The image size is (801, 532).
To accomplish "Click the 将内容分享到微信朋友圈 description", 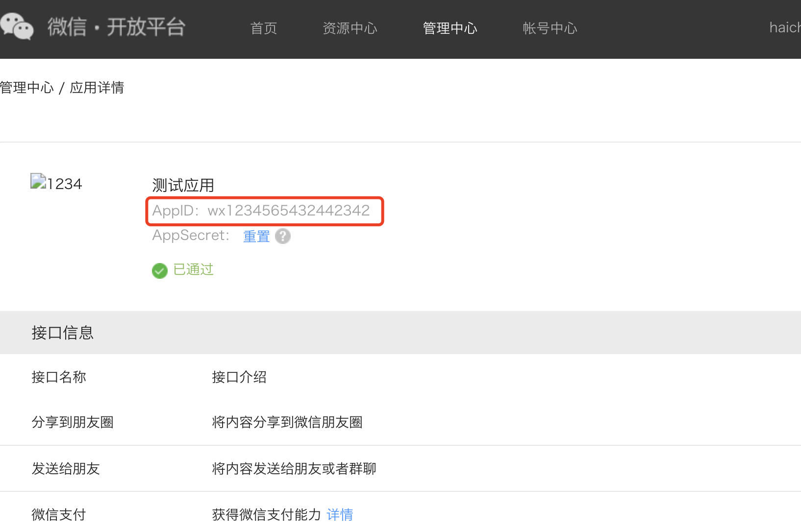I will pos(287,422).
